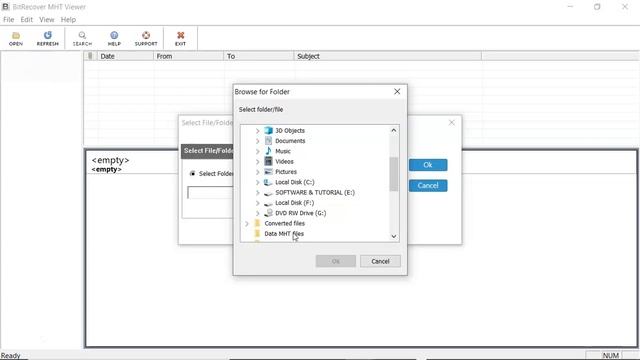The width and height of the screenshot is (640, 360).
Task: Select the Documents tree item label
Action: 290,141
